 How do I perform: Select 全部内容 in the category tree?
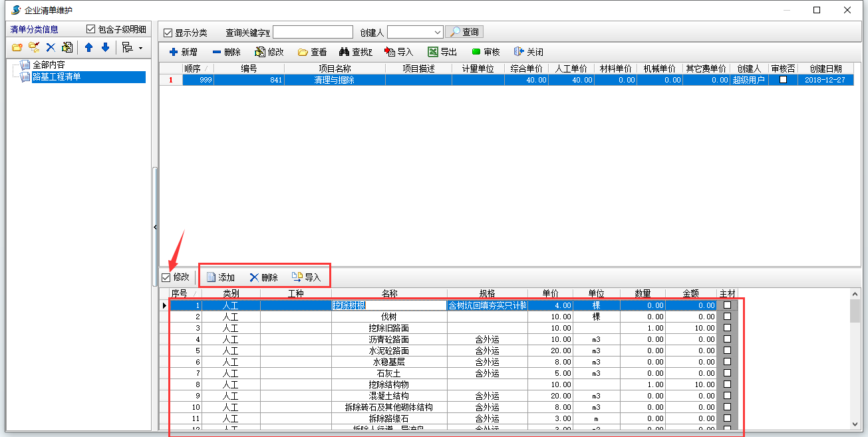[49, 65]
